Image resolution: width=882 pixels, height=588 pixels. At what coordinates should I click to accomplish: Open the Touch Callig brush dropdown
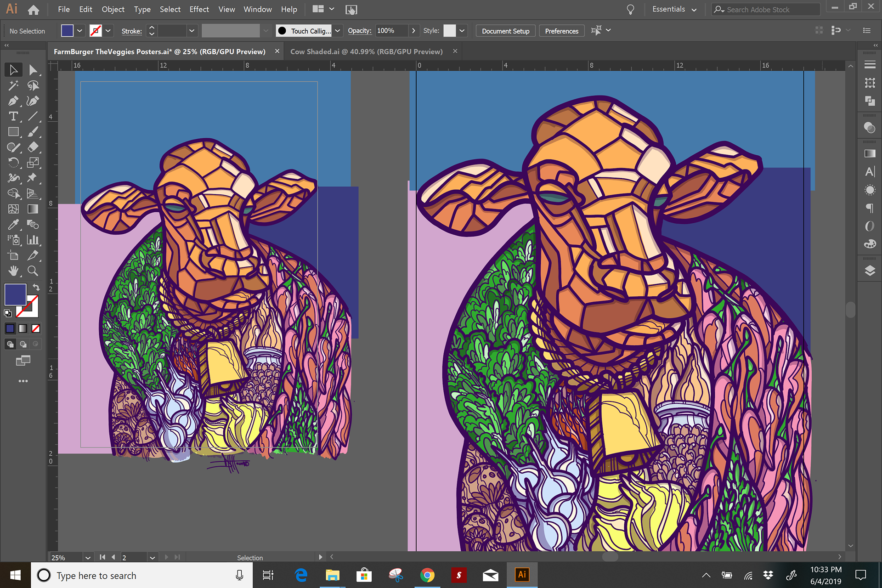[338, 31]
